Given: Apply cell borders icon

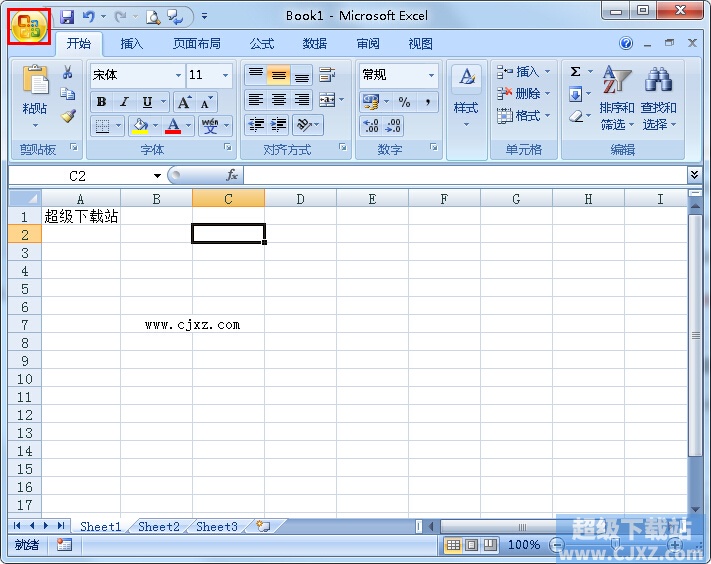Looking at the screenshot, I should (x=102, y=125).
